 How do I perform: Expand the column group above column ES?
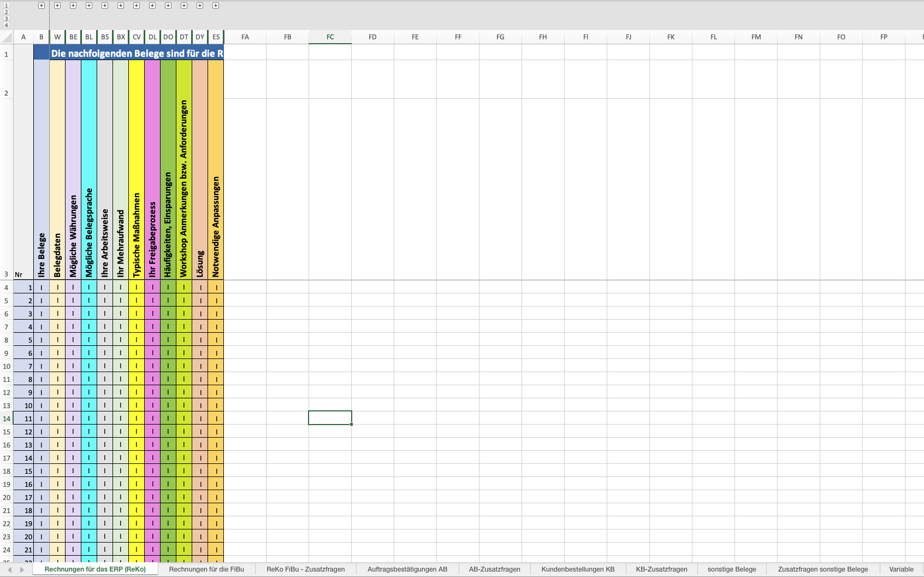216,5
